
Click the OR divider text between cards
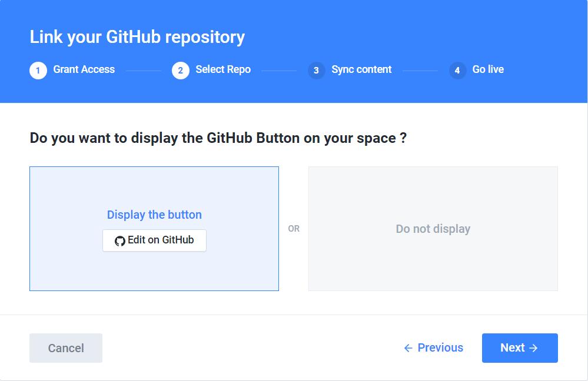(294, 229)
